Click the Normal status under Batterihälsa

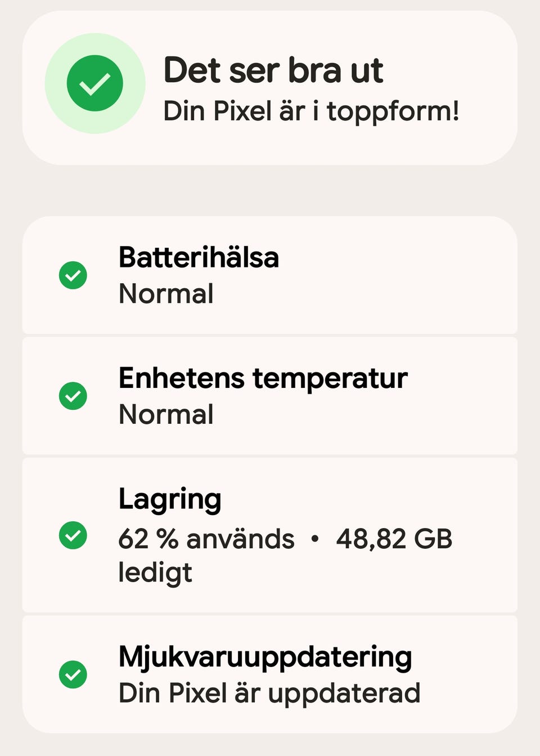[x=166, y=294]
